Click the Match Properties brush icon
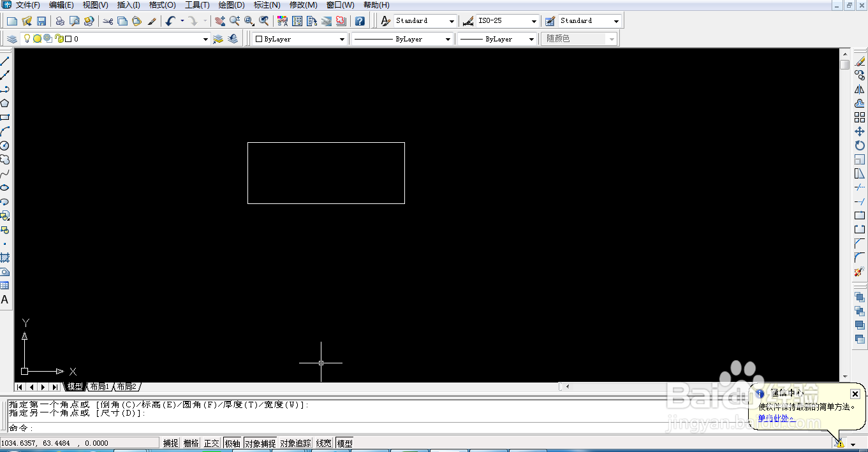 coord(152,21)
